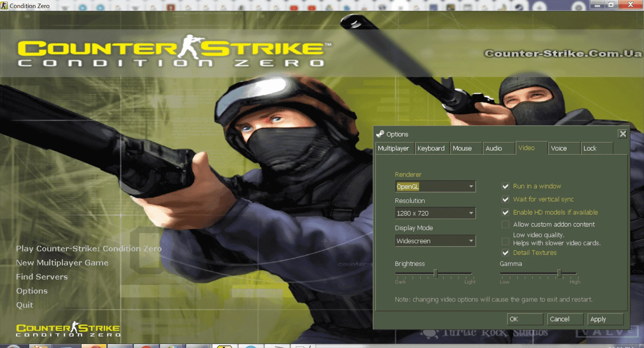Restore down the Condition Zero window
Viewport: 644px width, 348px height.
pos(611,5)
